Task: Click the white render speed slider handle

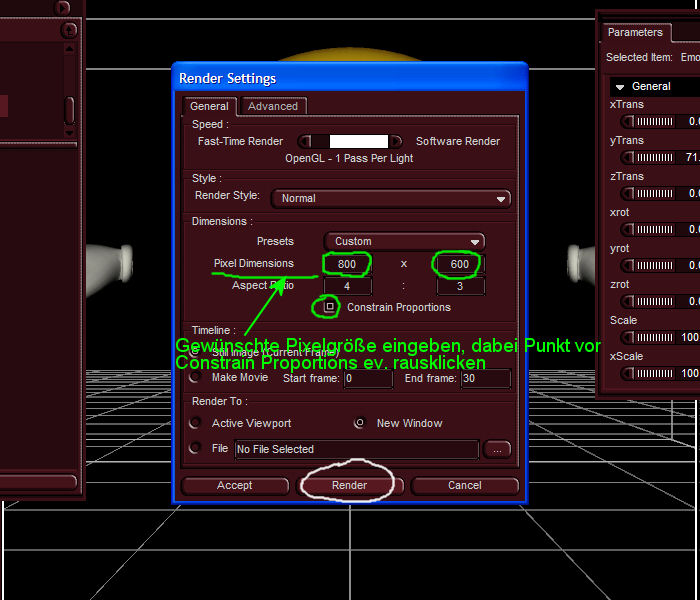Action: pos(358,142)
